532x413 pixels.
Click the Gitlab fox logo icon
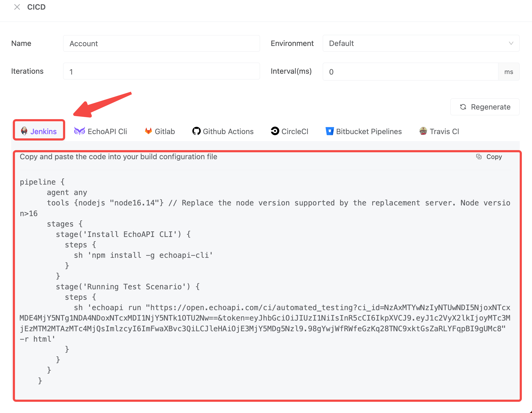[148, 131]
